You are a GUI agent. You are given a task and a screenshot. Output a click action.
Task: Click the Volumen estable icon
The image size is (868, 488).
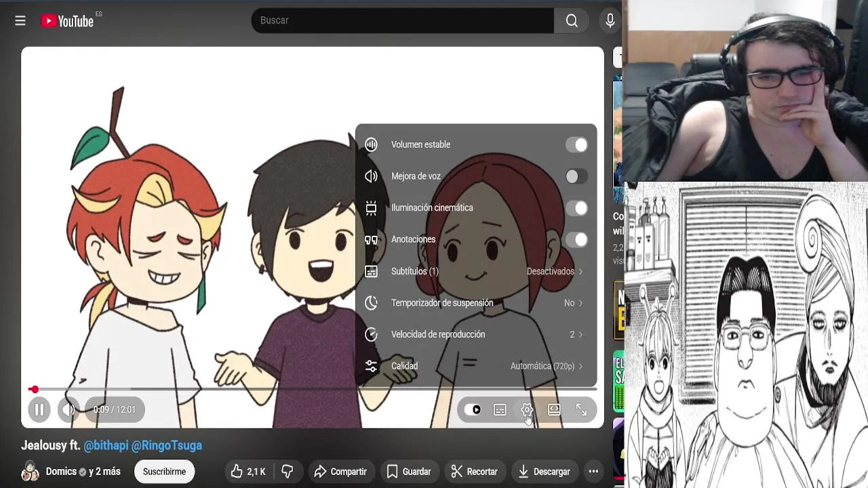point(371,144)
